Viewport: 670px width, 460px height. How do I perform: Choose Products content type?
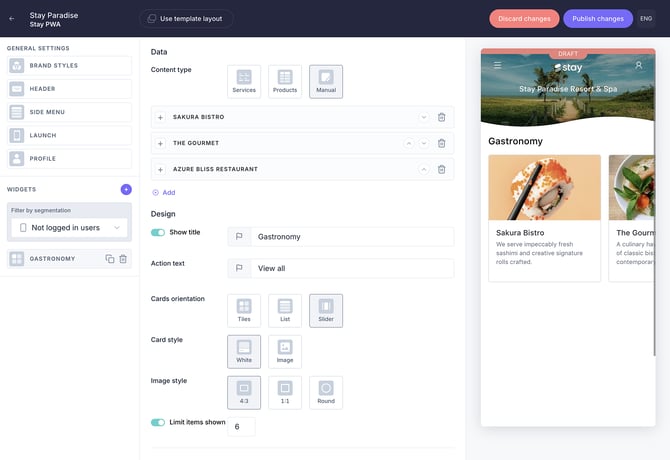pos(285,82)
